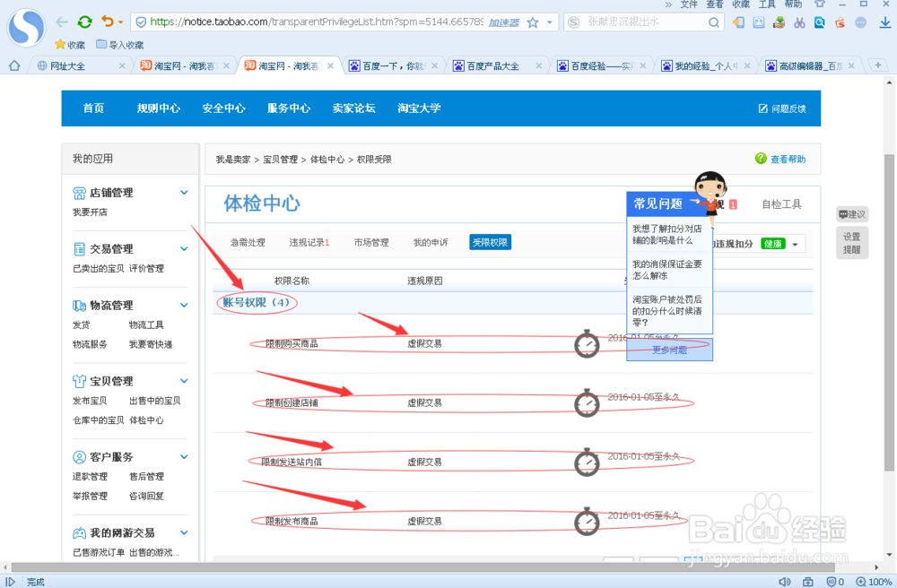Open 发布宝贝 in sidebar
Screen dimensions: 897x588
(90, 401)
